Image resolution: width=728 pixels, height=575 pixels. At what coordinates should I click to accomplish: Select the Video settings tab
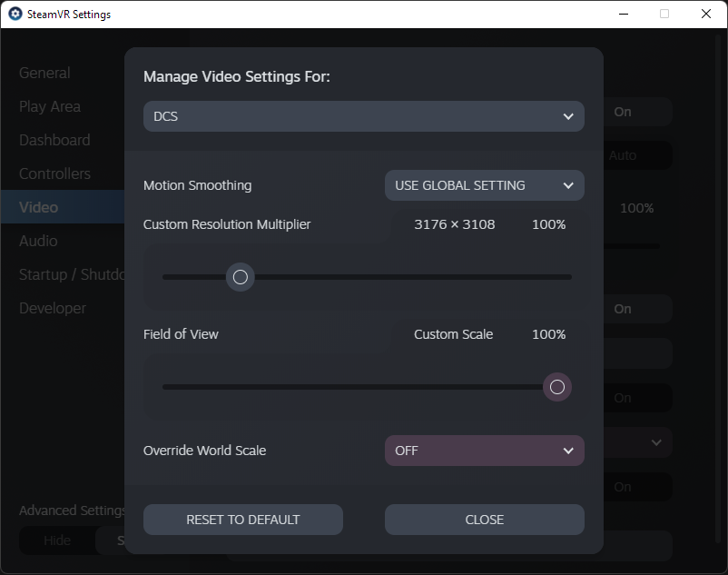63,207
